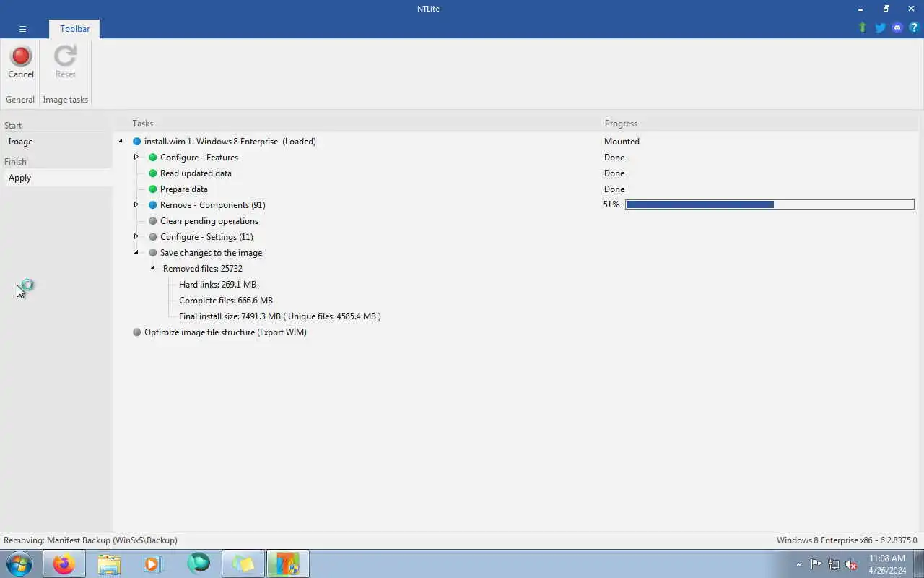Select the Prepare data row

184,189
